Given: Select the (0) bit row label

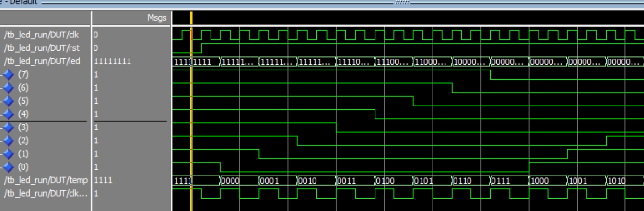Looking at the screenshot, I should pyautogui.click(x=23, y=167).
